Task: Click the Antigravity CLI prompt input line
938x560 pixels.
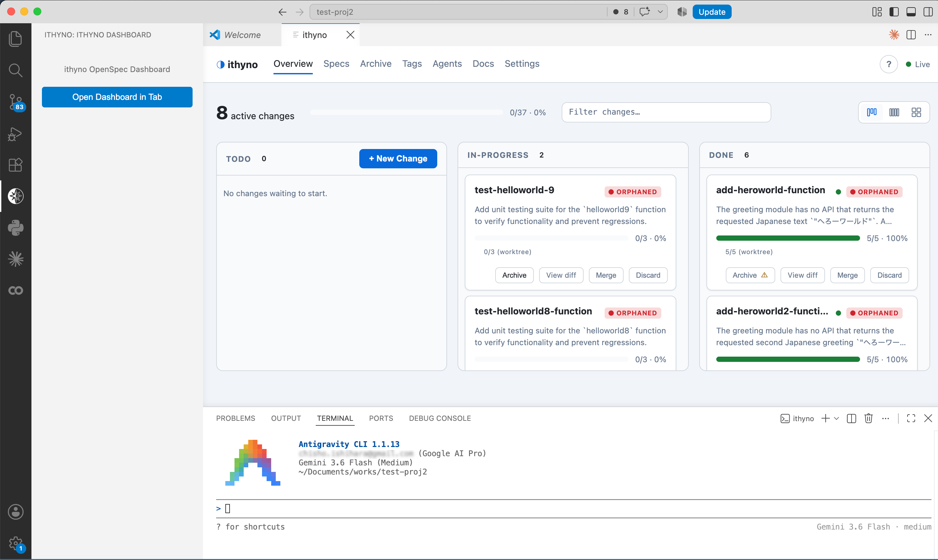Action: 573,509
